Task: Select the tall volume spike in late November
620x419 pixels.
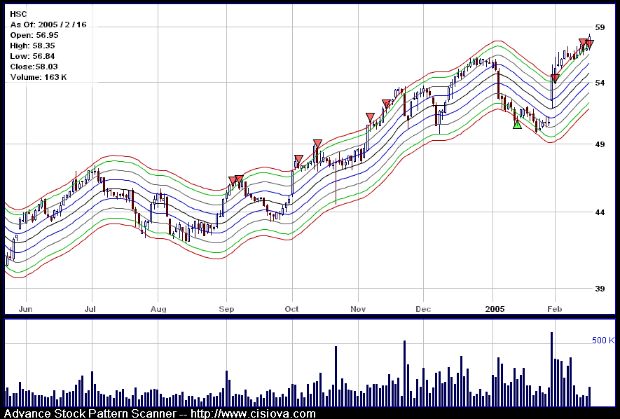Action: point(405,374)
